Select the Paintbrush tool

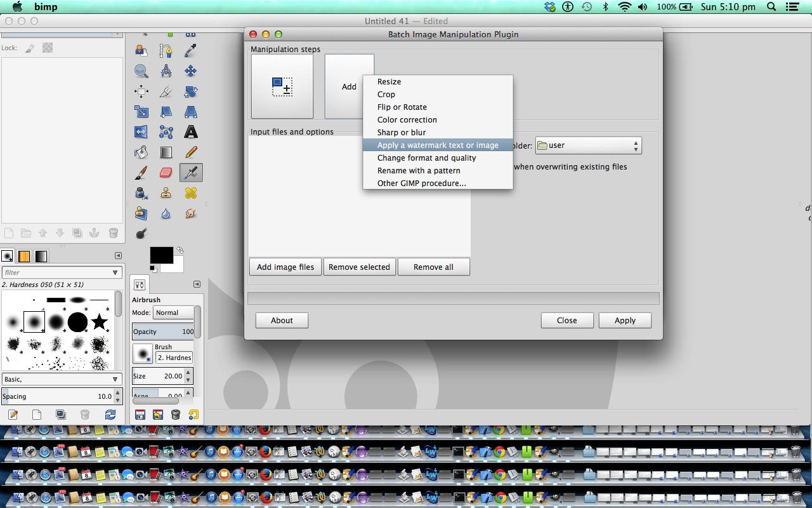pyautogui.click(x=141, y=173)
